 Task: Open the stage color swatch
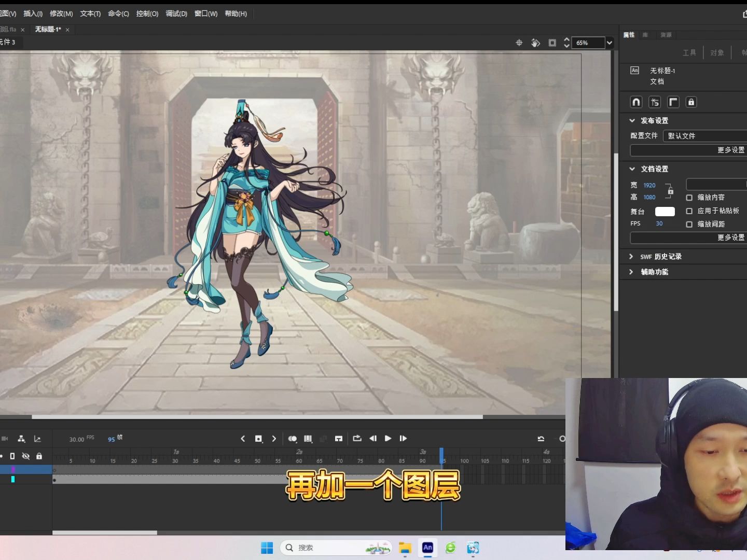[x=665, y=212]
